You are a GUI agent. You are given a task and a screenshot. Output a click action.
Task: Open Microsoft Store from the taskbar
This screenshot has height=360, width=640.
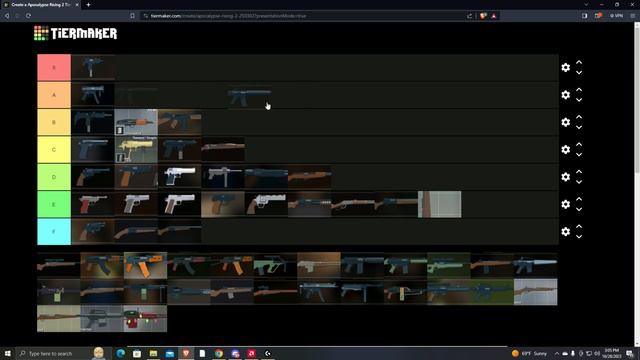[x=137, y=353]
